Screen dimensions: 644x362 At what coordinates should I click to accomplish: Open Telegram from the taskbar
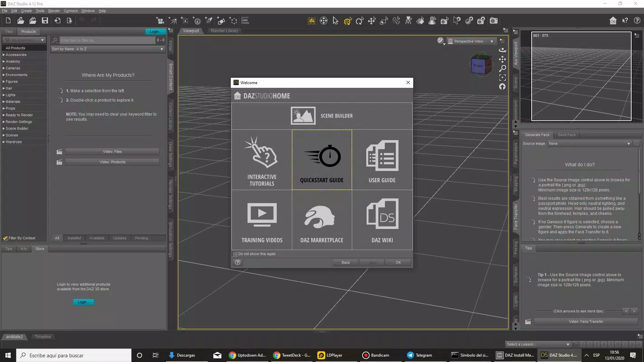[x=419, y=355]
